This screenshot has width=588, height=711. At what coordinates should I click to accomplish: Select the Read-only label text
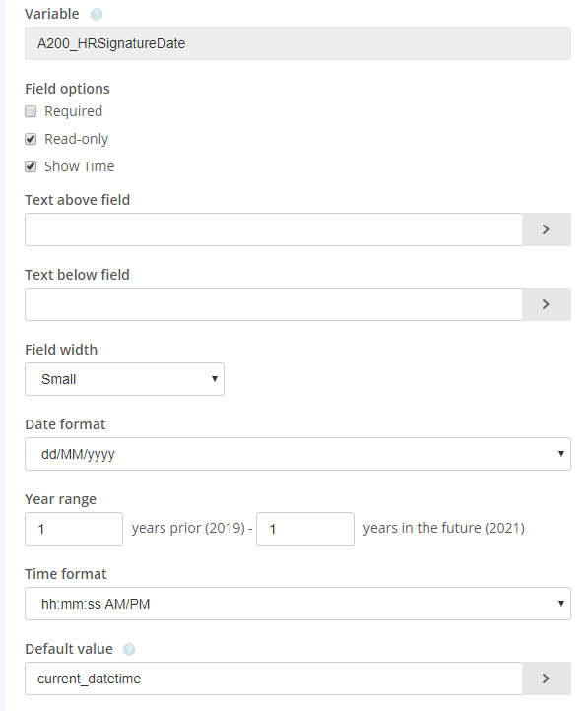click(x=76, y=139)
